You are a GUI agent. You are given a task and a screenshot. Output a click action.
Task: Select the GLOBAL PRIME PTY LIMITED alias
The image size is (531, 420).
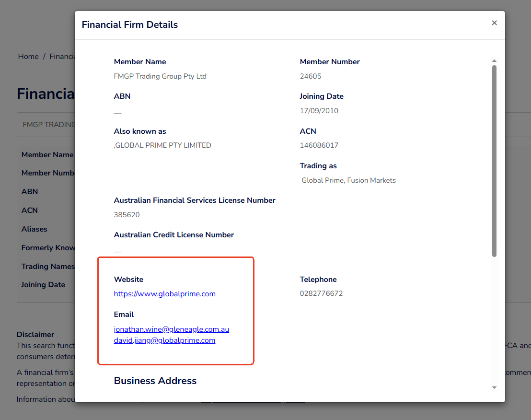[x=162, y=145]
